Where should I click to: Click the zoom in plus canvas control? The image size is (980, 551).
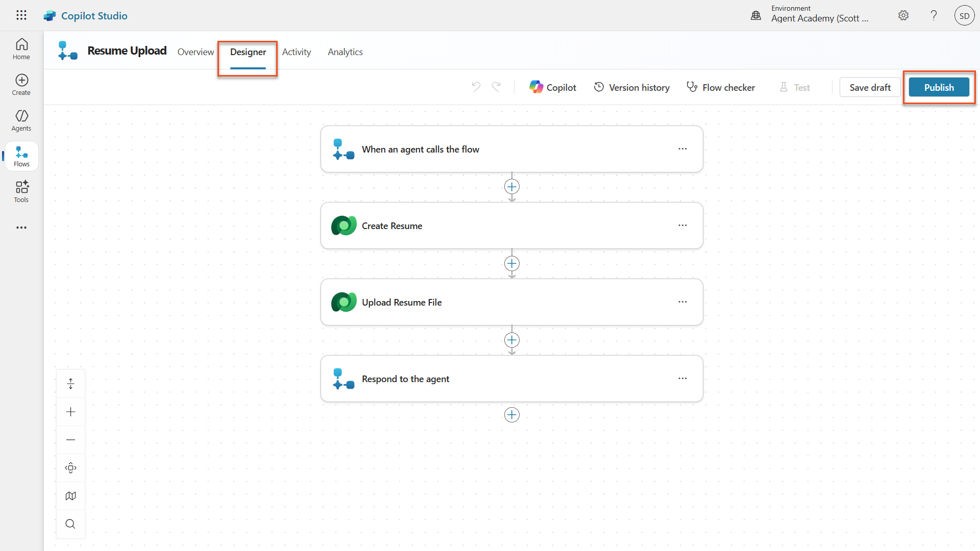(x=71, y=412)
